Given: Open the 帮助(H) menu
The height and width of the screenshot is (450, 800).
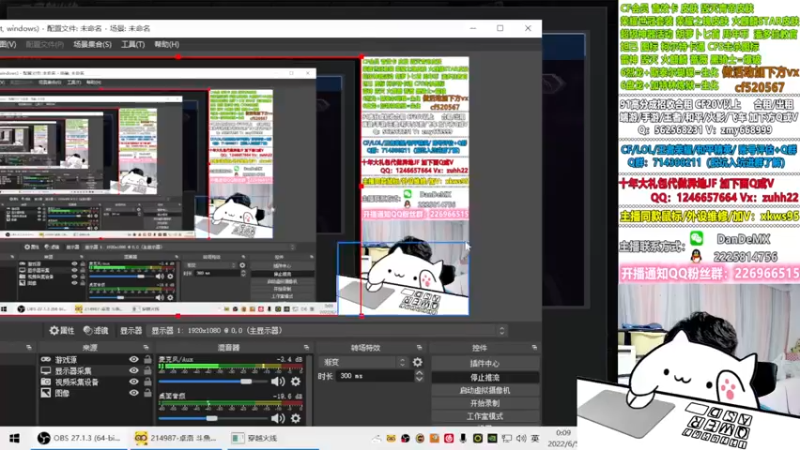Looking at the screenshot, I should pyautogui.click(x=166, y=44).
